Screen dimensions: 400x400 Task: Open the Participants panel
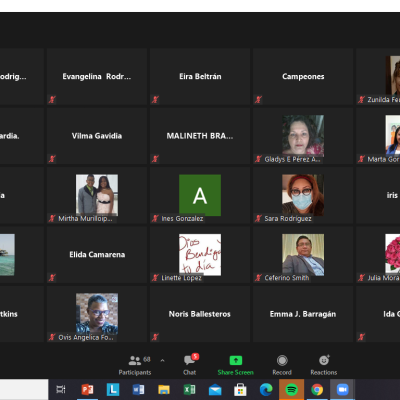(135, 365)
